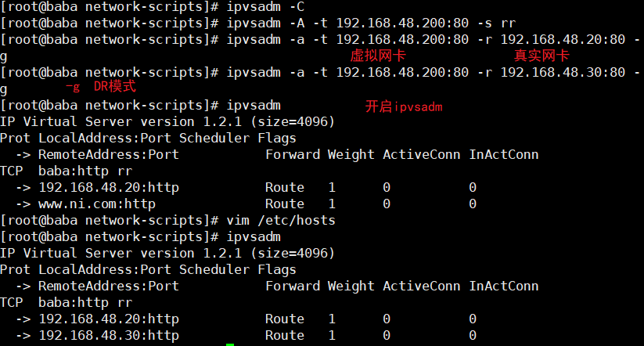This screenshot has width=644, height=346.
Task: Click the green terminal cursor at bottom
Action: point(230,344)
